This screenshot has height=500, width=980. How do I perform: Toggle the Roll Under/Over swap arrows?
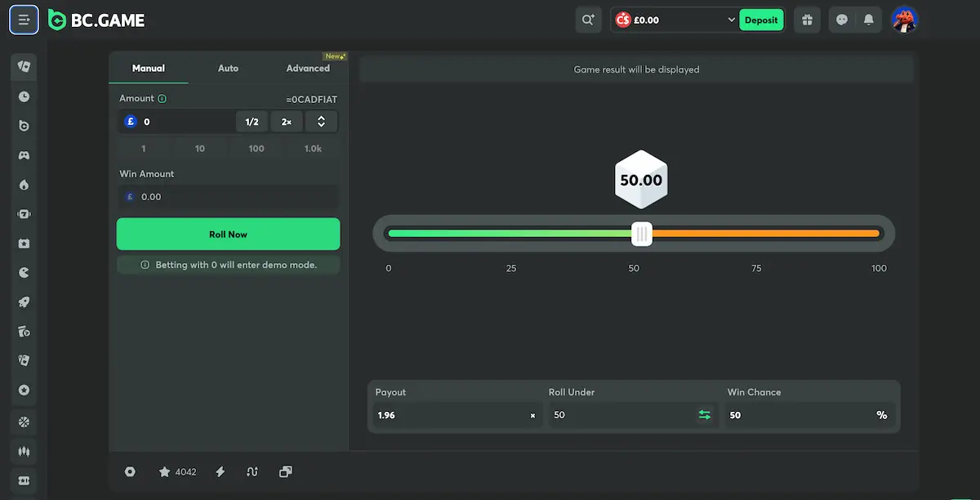pyautogui.click(x=705, y=415)
